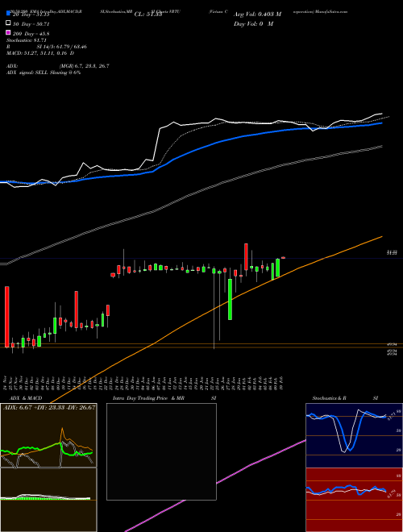Click the blue 20 Day EMA legend swatch

click(x=9, y=14)
